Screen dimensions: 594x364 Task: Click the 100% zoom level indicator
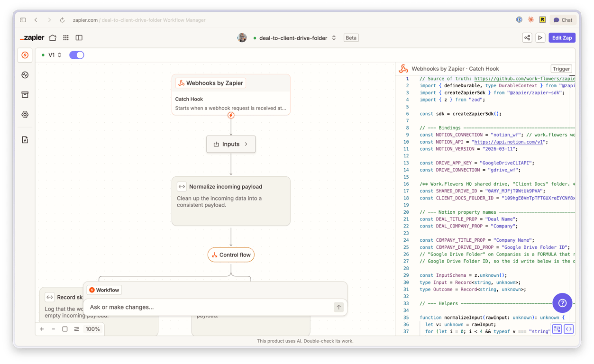[92, 329]
